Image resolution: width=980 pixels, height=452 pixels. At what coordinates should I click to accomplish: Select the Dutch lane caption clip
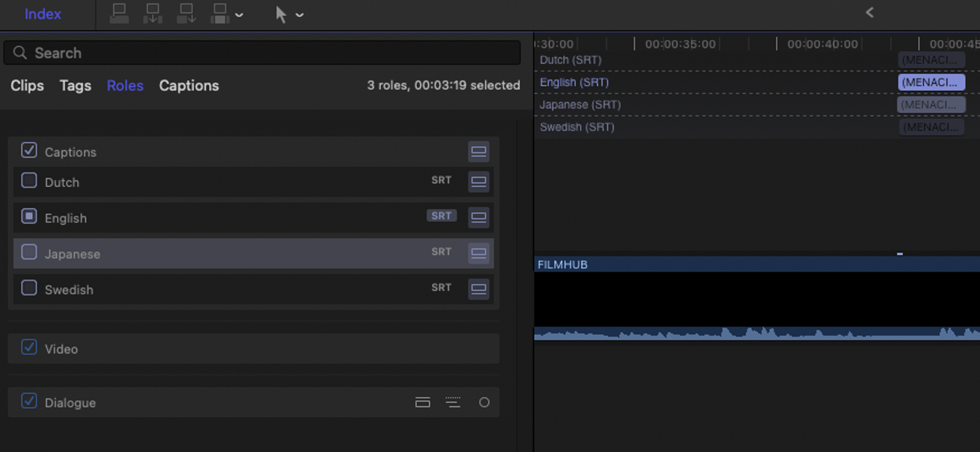tap(932, 60)
